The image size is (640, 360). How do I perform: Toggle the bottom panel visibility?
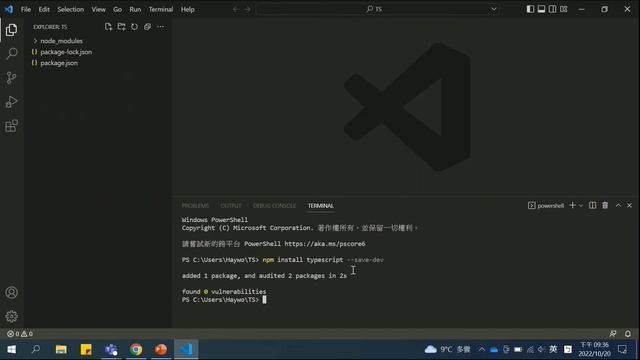pos(541,9)
